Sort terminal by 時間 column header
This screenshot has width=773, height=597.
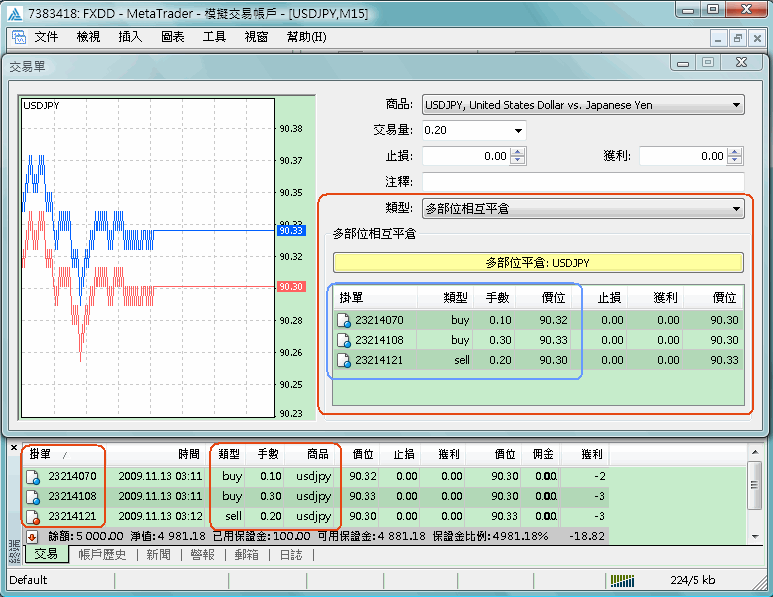pos(189,454)
